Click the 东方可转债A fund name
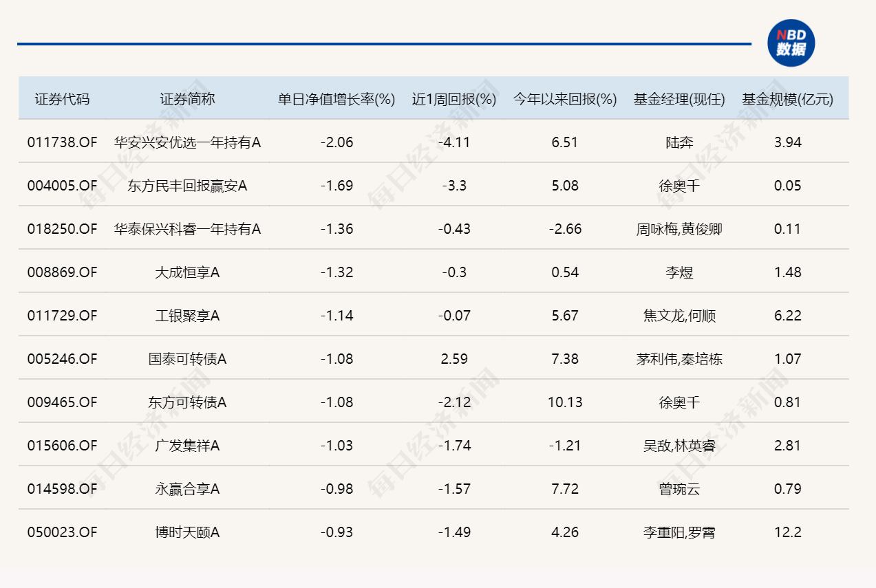Image resolution: width=876 pixels, height=588 pixels. click(x=187, y=402)
